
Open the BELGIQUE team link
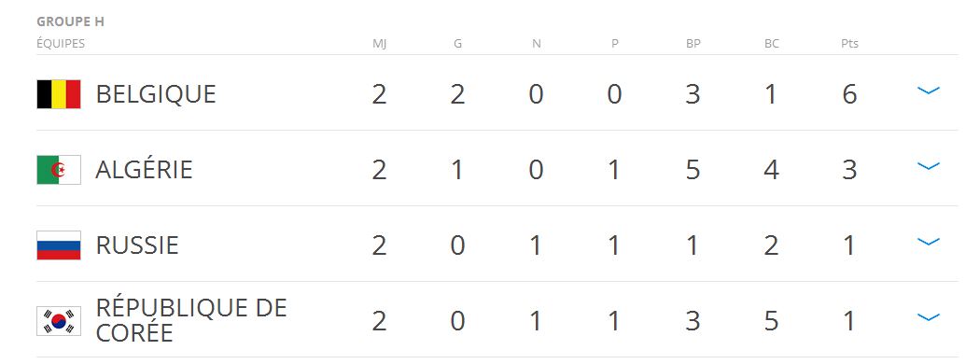156,94
